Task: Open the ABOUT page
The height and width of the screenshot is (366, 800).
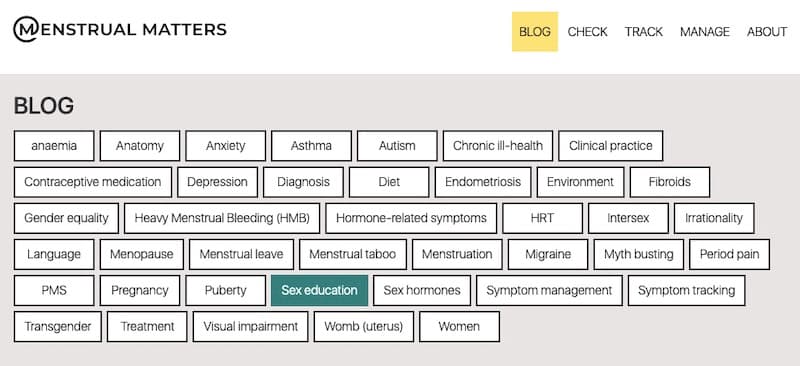Action: coord(767,32)
